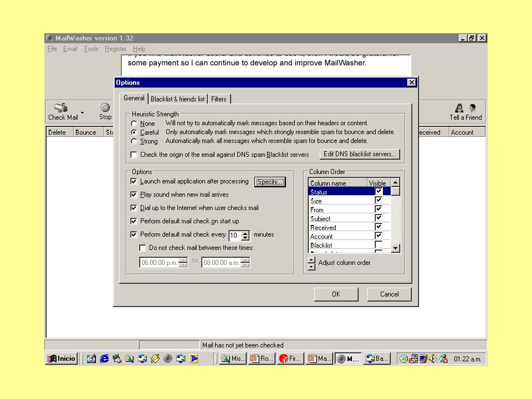Click the Bounce column header in MailWasher
The height and width of the screenshot is (399, 532).
[x=88, y=132]
